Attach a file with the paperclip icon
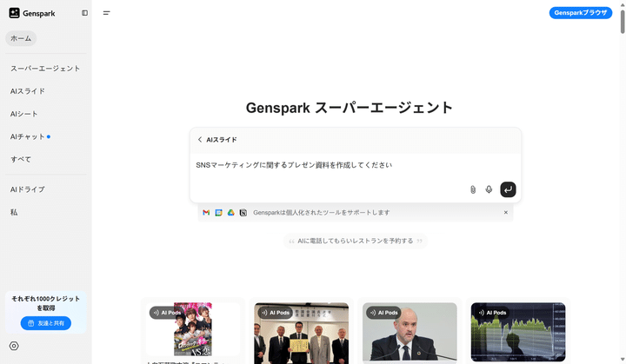 pyautogui.click(x=473, y=189)
